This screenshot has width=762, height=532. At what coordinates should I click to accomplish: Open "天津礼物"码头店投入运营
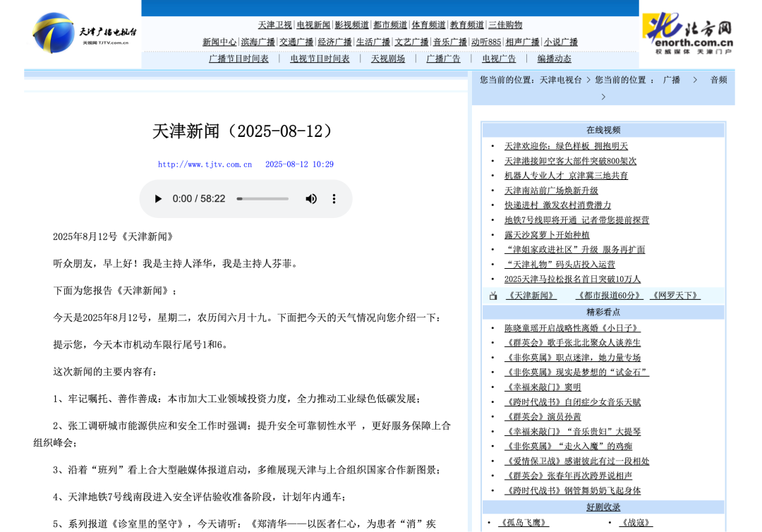click(560, 265)
